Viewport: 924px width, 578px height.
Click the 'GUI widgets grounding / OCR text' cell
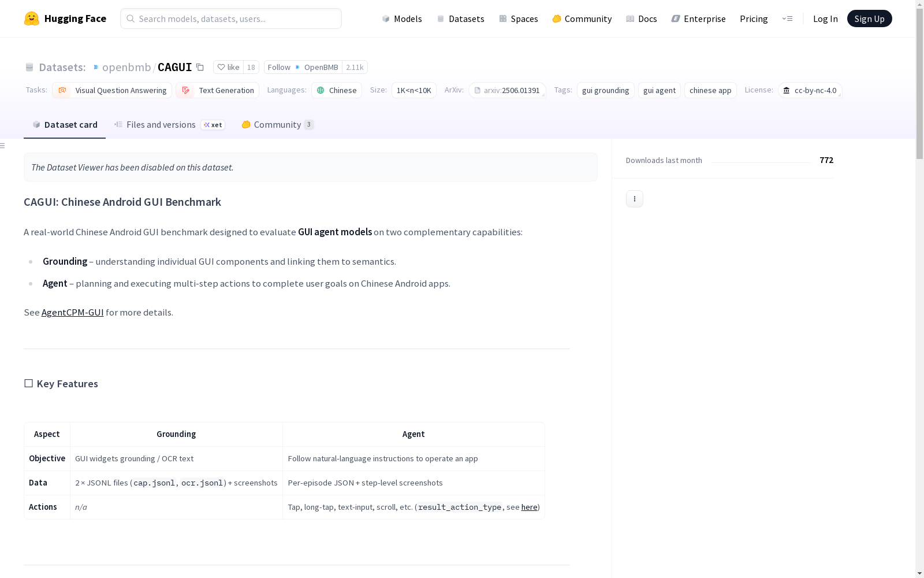(177, 458)
